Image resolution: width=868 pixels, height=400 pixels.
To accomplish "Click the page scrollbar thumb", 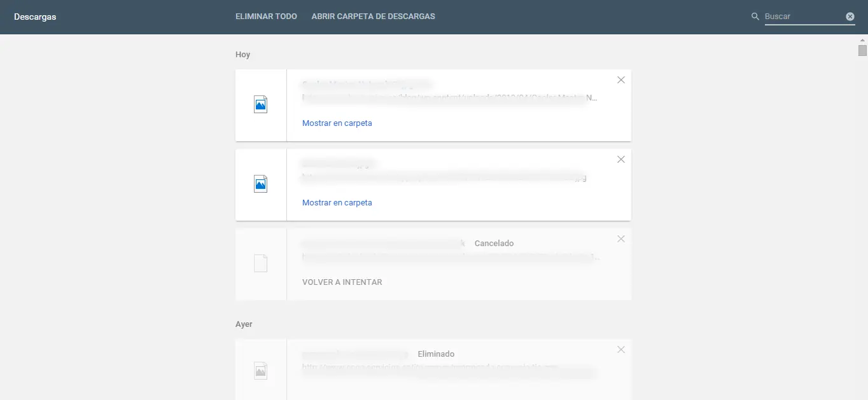I will pos(862,51).
